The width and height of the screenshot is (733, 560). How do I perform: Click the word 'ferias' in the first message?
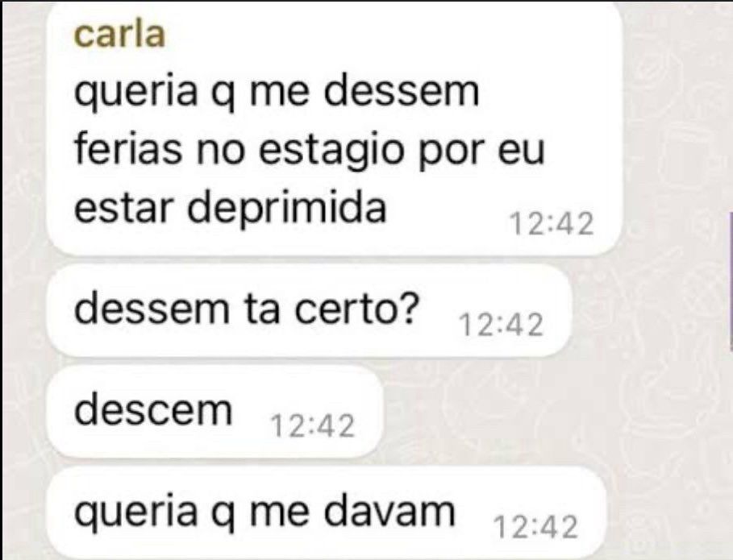(x=127, y=149)
